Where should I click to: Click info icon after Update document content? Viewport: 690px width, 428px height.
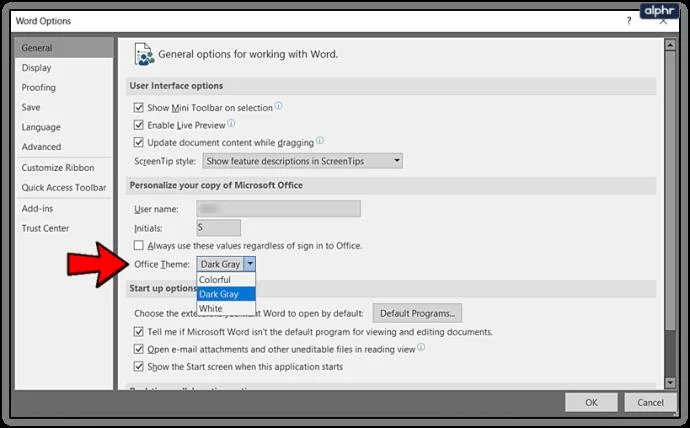320,141
